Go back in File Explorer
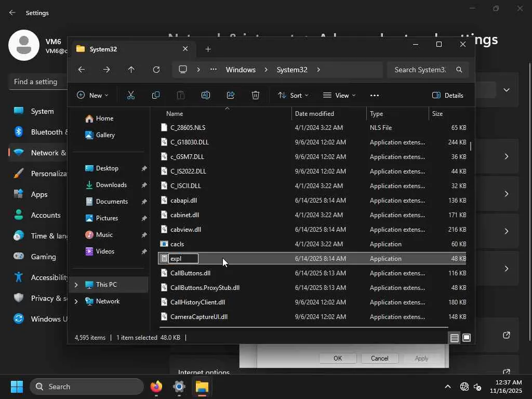This screenshot has width=532, height=399. [82, 70]
